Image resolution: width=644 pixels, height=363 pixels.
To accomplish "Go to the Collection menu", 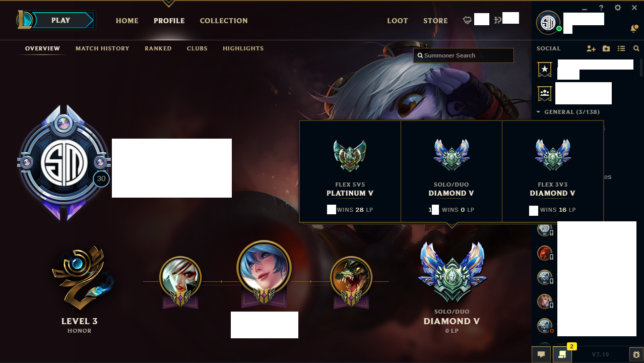I will 224,21.
